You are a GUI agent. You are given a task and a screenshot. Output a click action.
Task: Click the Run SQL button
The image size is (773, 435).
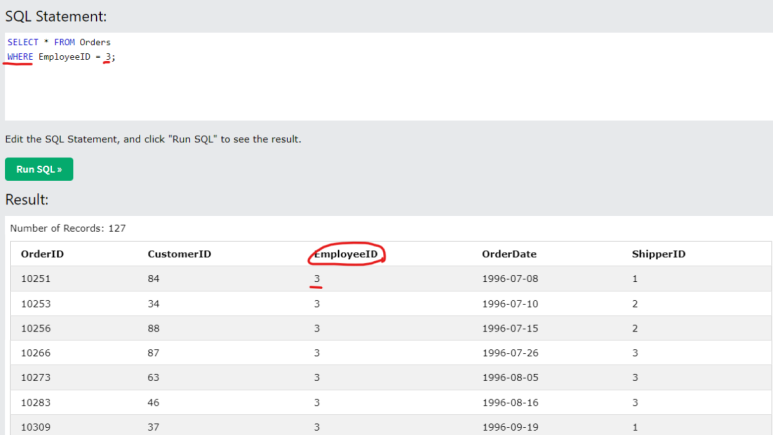coord(39,169)
